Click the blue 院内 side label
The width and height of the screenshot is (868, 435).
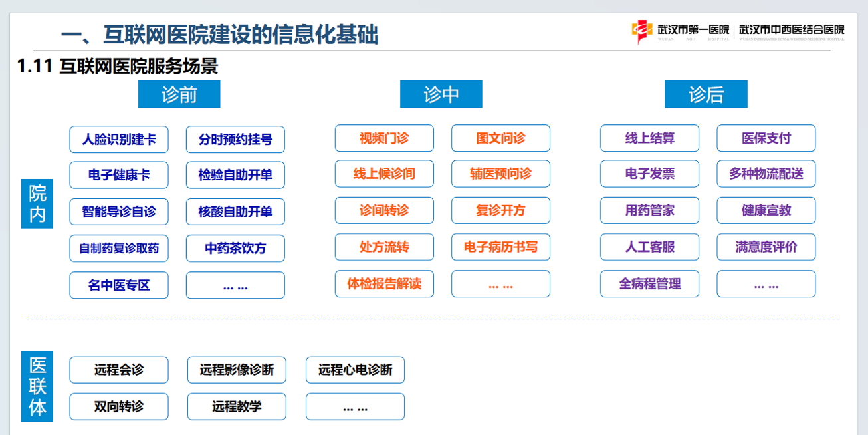[x=37, y=204]
